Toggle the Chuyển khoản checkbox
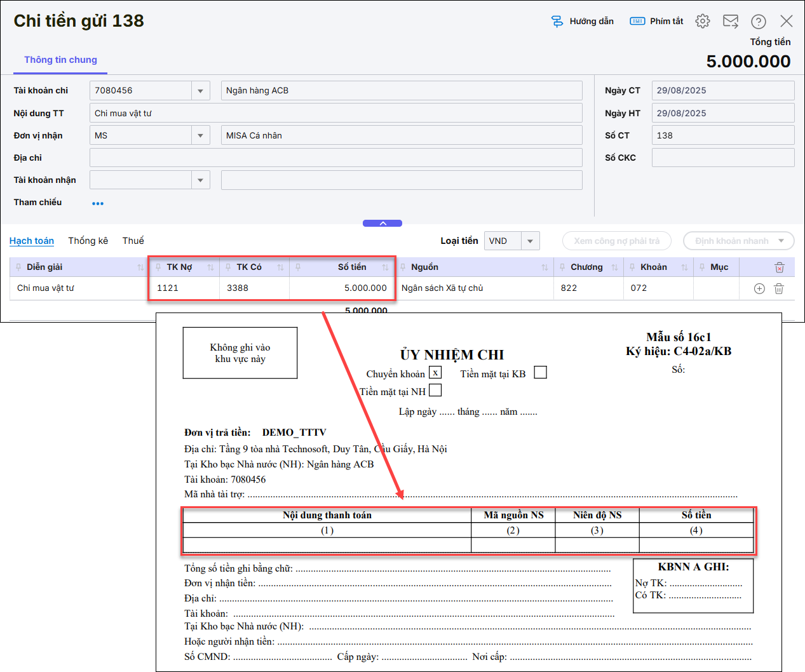The image size is (805, 672). pyautogui.click(x=435, y=373)
